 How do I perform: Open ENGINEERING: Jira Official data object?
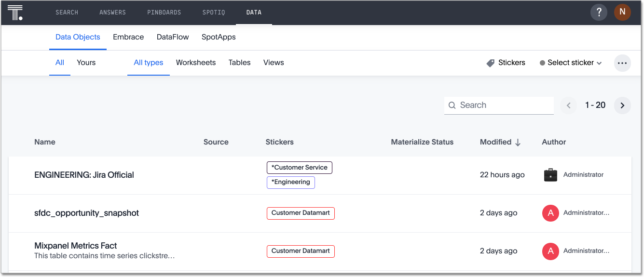pyautogui.click(x=84, y=175)
